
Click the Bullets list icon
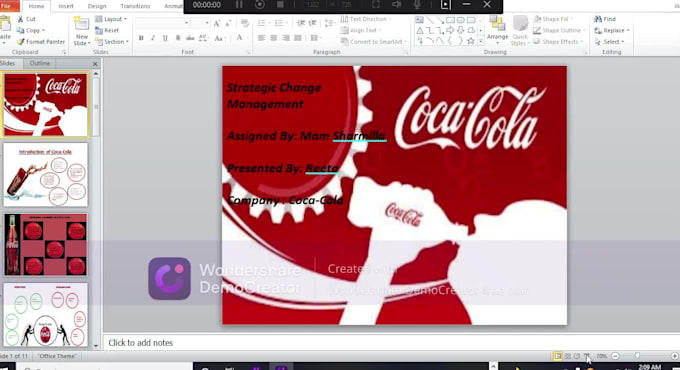click(263, 23)
